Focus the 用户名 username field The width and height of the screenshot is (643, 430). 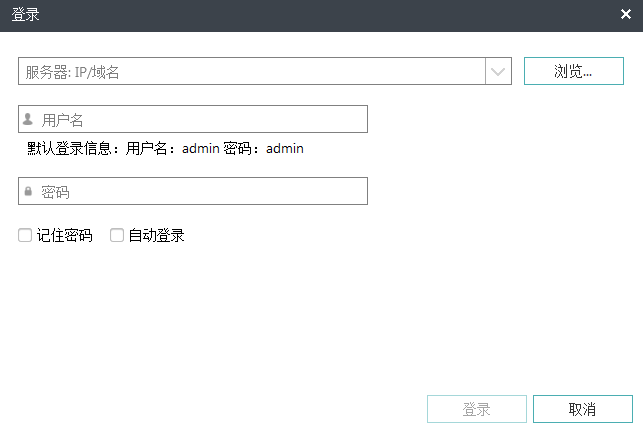click(x=193, y=119)
